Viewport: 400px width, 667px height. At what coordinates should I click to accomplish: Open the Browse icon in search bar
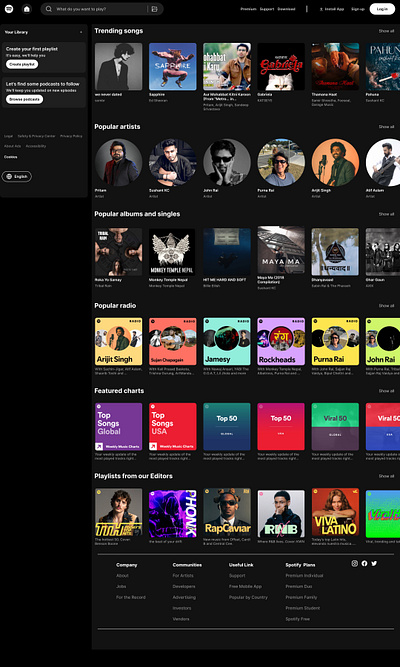click(154, 9)
